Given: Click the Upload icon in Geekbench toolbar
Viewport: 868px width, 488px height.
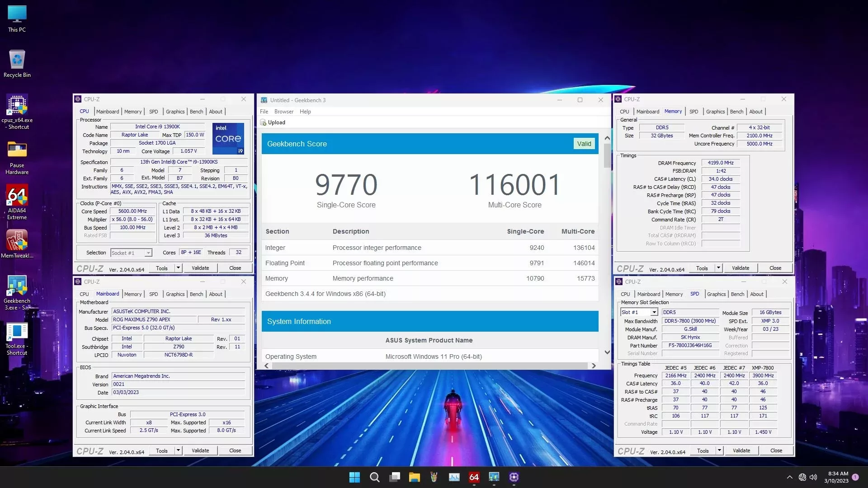Looking at the screenshot, I should (264, 122).
